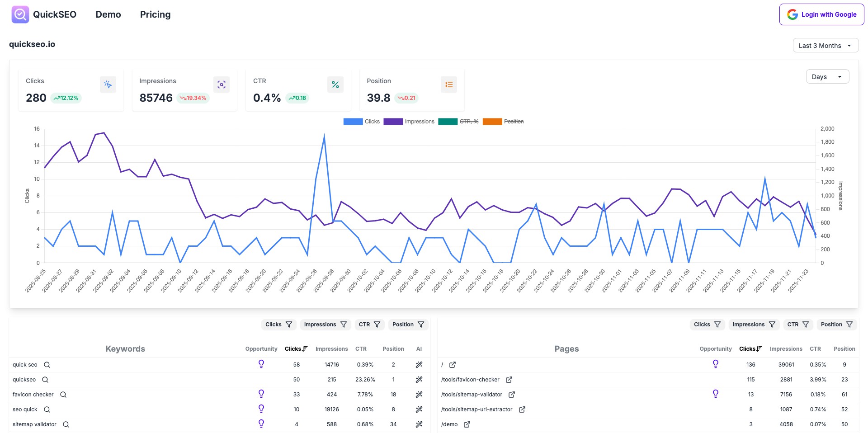Click Login with Google button
The image size is (868, 433).
(x=821, y=14)
